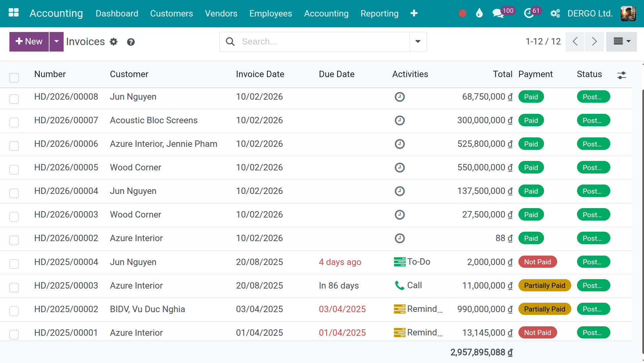Open the debug settings gears icon
This screenshot has height=363, width=644.
[x=555, y=13]
